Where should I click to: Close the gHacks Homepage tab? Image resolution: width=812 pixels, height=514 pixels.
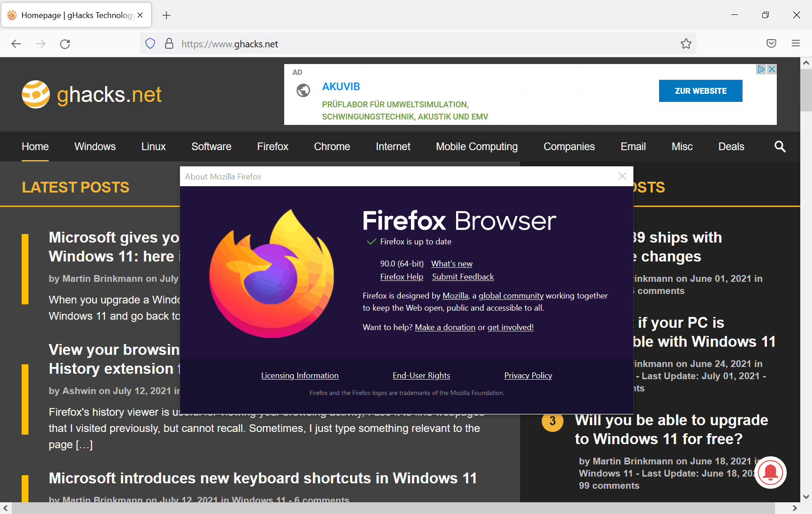(x=140, y=15)
